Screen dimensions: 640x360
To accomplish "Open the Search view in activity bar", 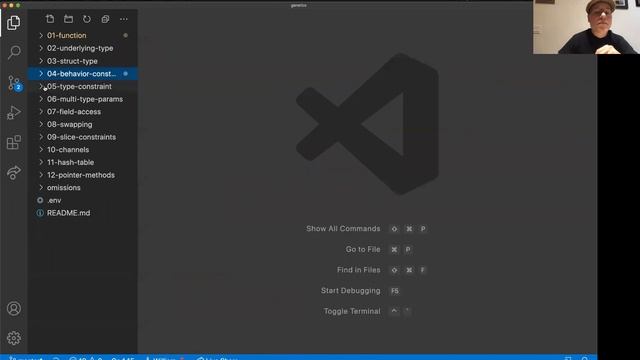I will [14, 52].
